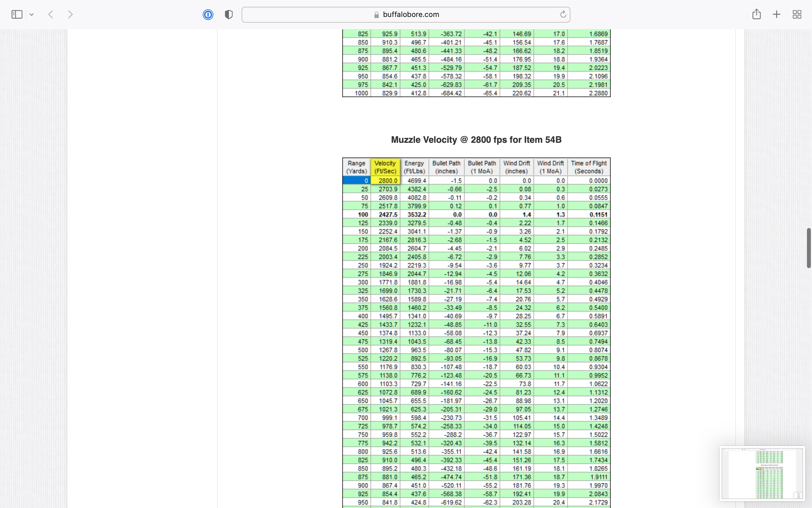The image size is (812, 508).
Task: Select the Bullet Path (1 MoA) header
Action: click(x=482, y=167)
